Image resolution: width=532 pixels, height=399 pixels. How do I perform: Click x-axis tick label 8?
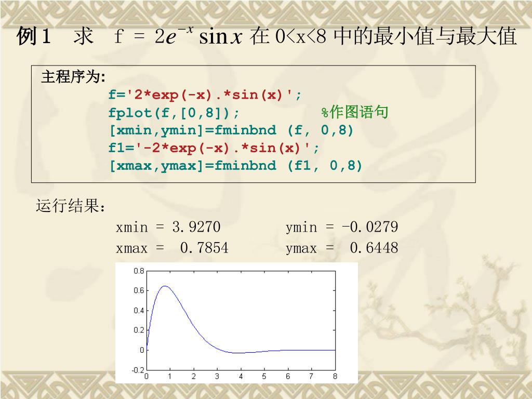[x=335, y=376]
